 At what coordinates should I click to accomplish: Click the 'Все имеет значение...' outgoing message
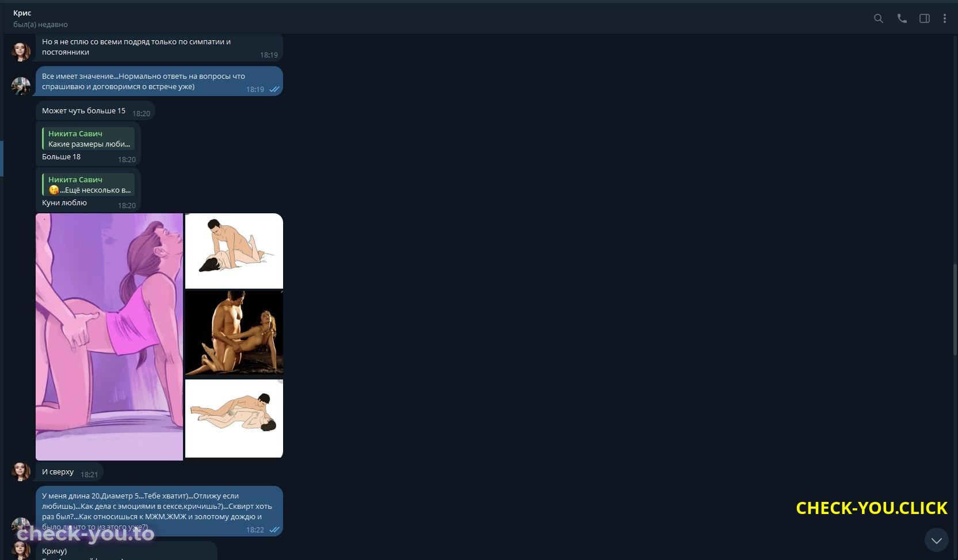click(159, 81)
